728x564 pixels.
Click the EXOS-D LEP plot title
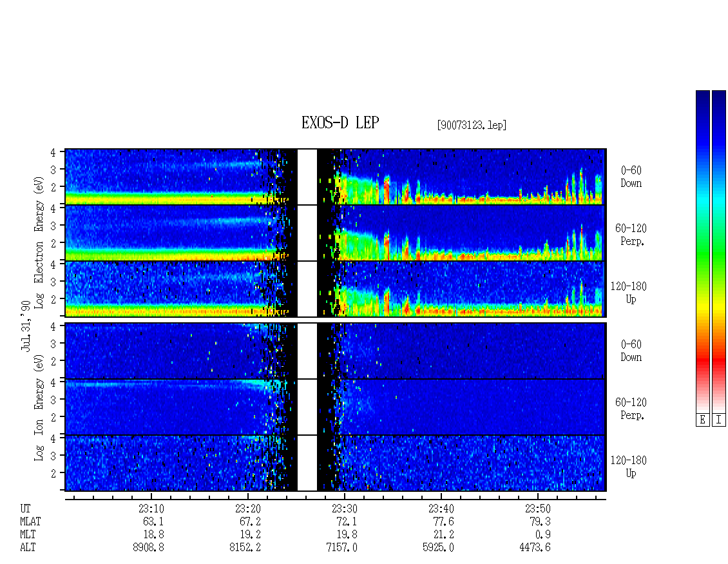pyautogui.click(x=340, y=123)
